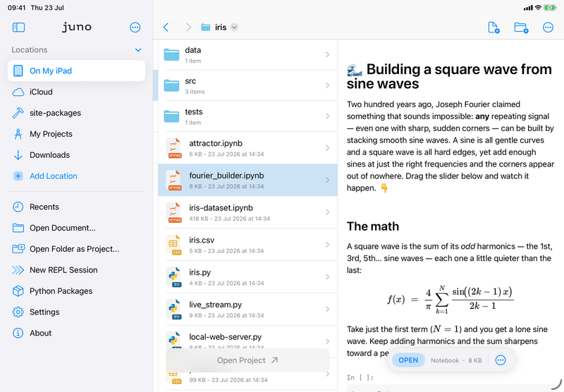This screenshot has height=392, width=564.
Task: Click the OPEN button for the notebook
Action: pos(408,360)
